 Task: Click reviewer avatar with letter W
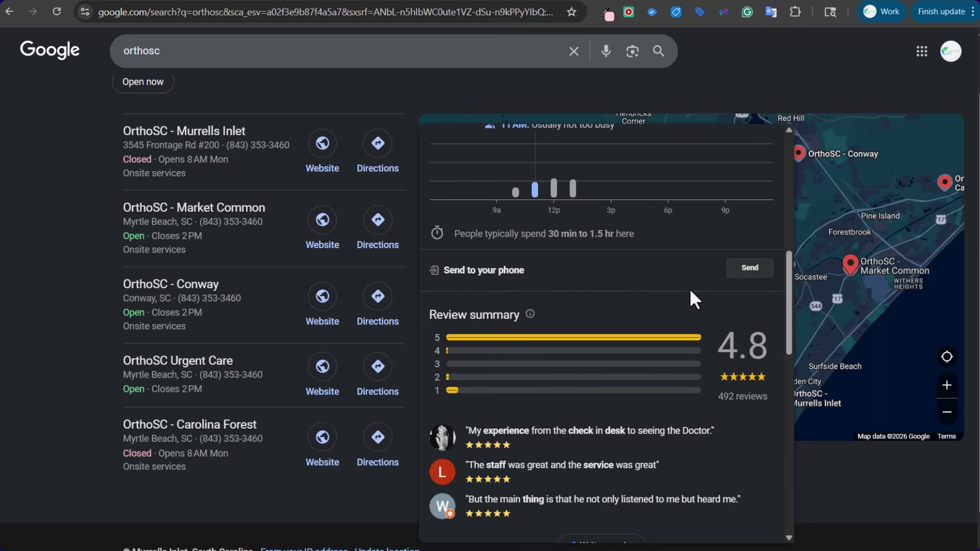pos(442,506)
